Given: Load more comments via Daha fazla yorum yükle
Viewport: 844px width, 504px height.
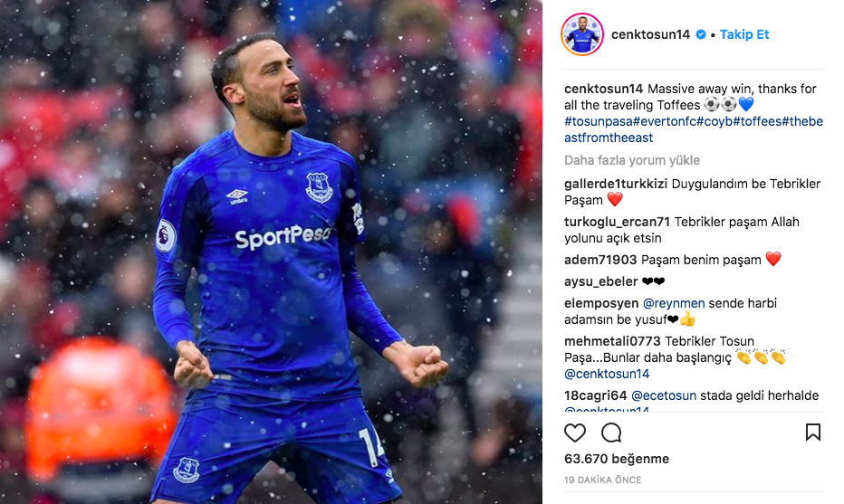Looking at the screenshot, I should pos(632,160).
